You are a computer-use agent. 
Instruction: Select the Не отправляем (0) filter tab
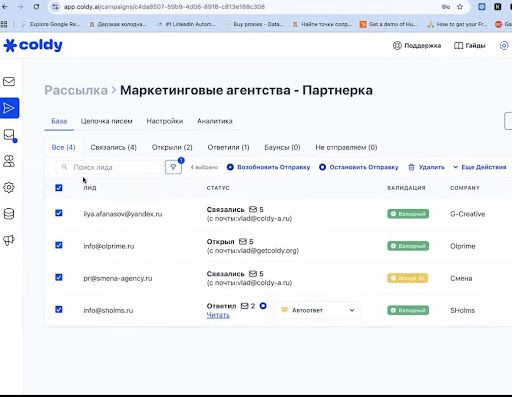coord(346,147)
